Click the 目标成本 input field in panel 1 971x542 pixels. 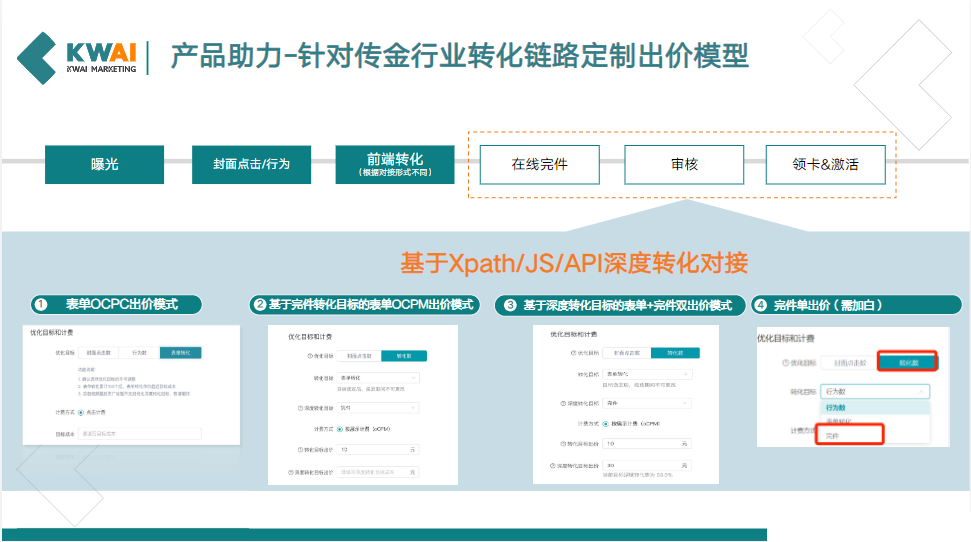pyautogui.click(x=140, y=433)
